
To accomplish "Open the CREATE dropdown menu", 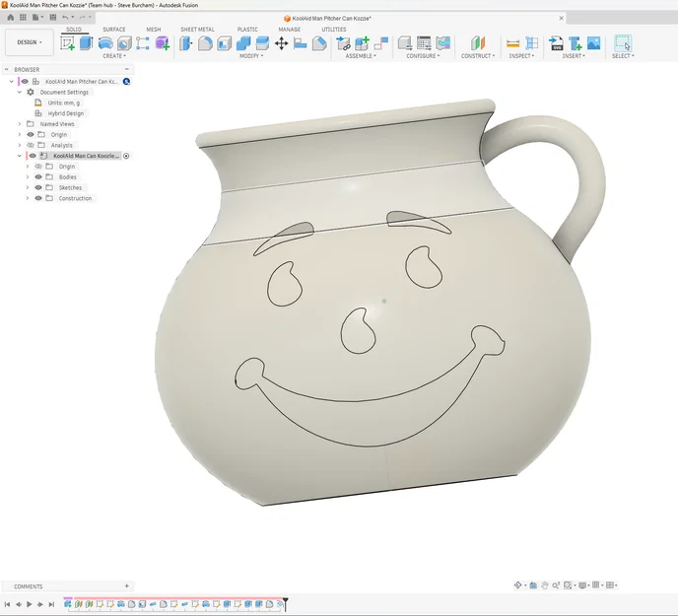I will tap(114, 56).
